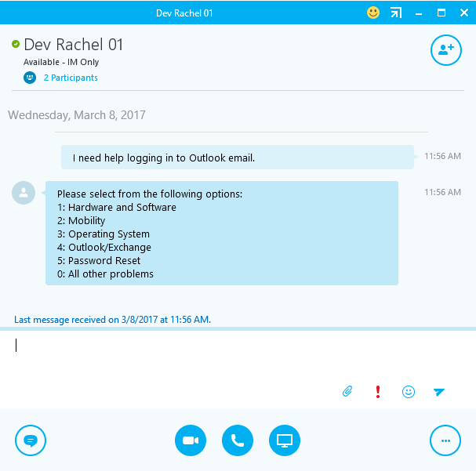
Task: Click the participants group icon
Action: click(x=30, y=78)
